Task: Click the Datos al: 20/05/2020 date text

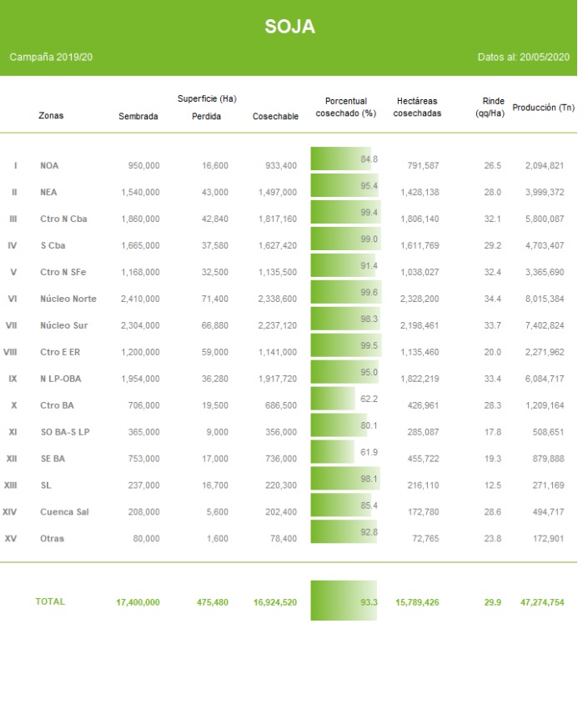Action: point(523,57)
